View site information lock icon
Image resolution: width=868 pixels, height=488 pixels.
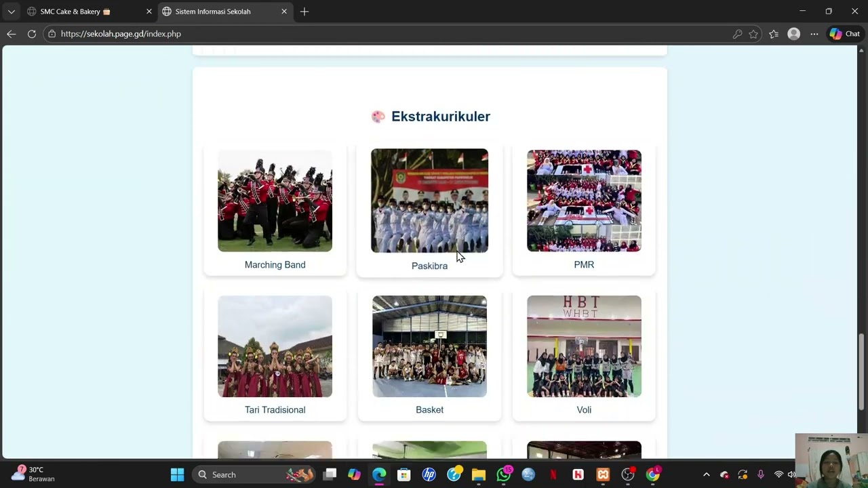point(52,34)
